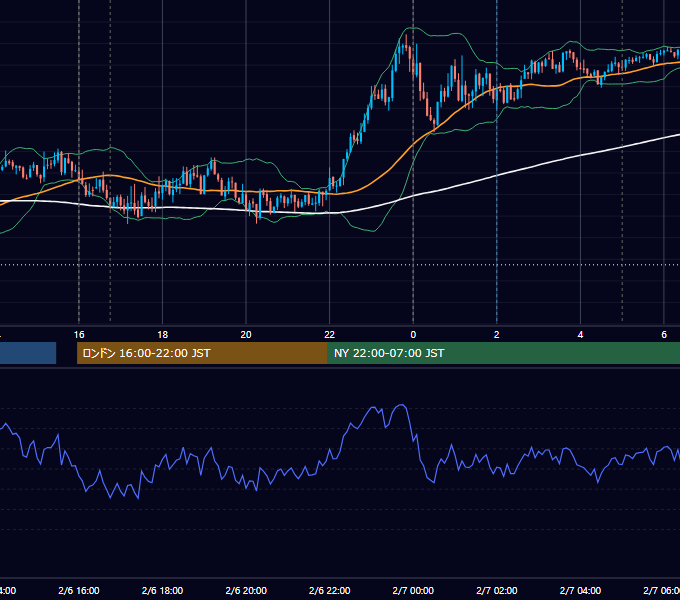Click the hour label 4 under price chart
This screenshot has width=680, height=600.
[x=580, y=335]
